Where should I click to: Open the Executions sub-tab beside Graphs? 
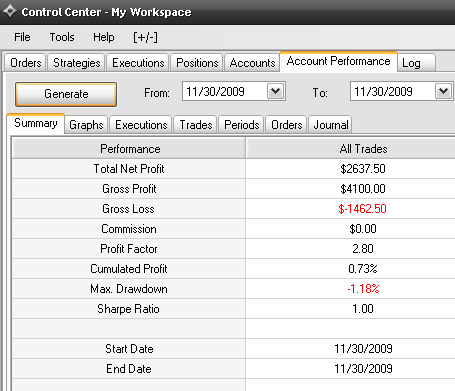(141, 125)
